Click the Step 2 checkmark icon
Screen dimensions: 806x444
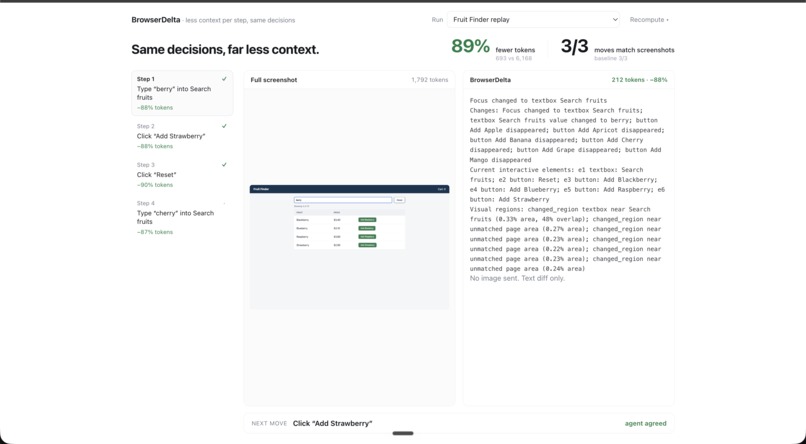coord(224,126)
